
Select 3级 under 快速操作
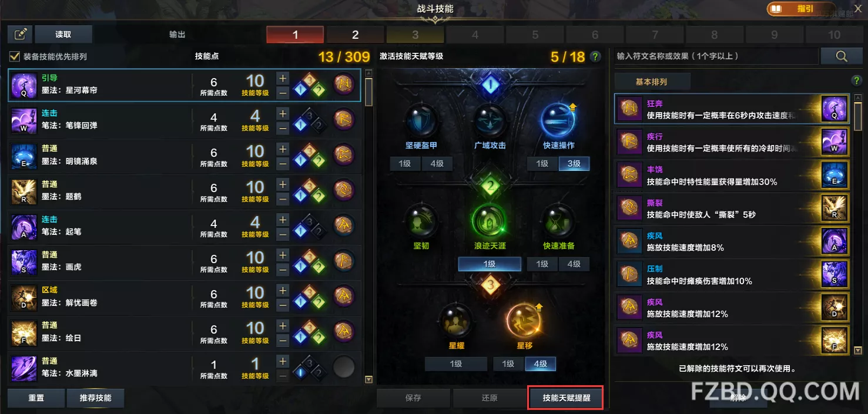point(574,164)
